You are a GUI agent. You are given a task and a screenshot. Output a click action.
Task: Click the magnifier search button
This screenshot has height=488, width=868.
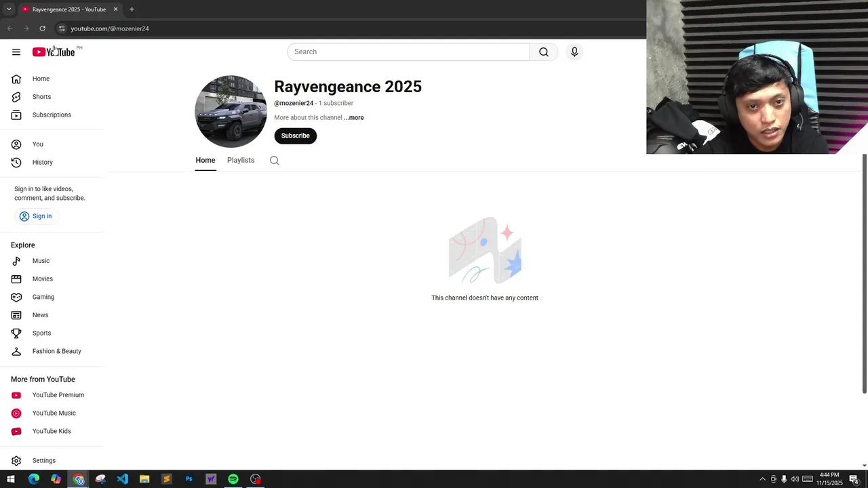[544, 52]
